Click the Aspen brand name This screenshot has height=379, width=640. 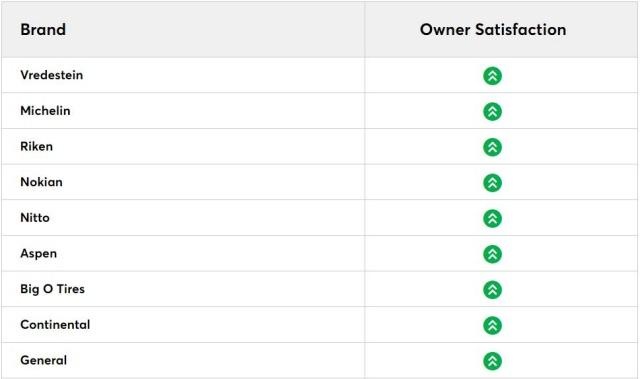coord(39,254)
